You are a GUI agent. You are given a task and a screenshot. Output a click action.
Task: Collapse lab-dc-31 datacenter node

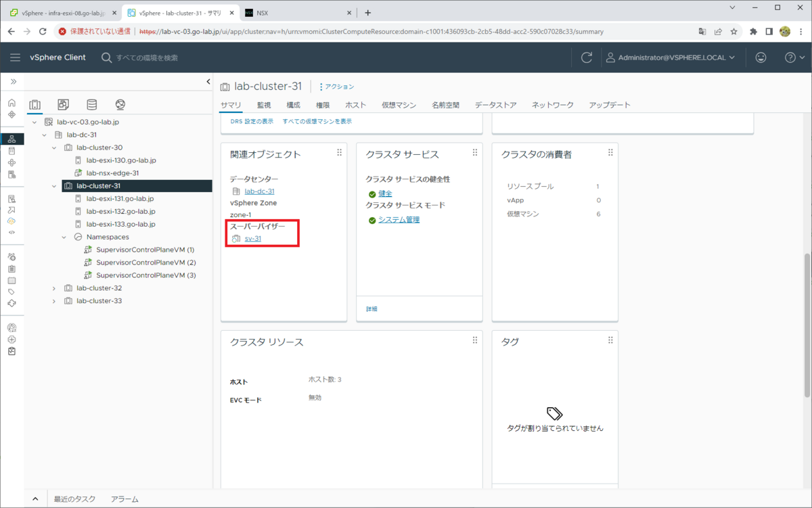45,135
